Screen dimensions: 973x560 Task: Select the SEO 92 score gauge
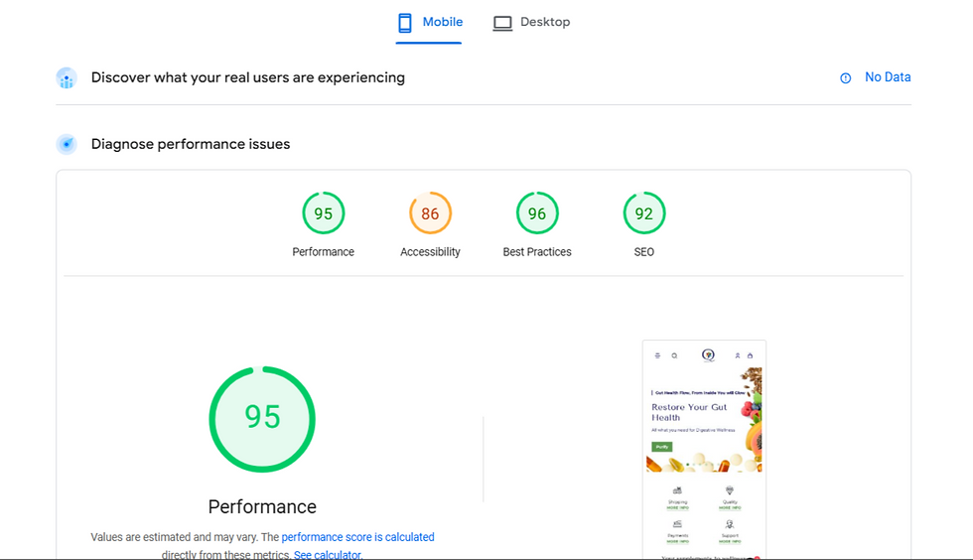(644, 212)
